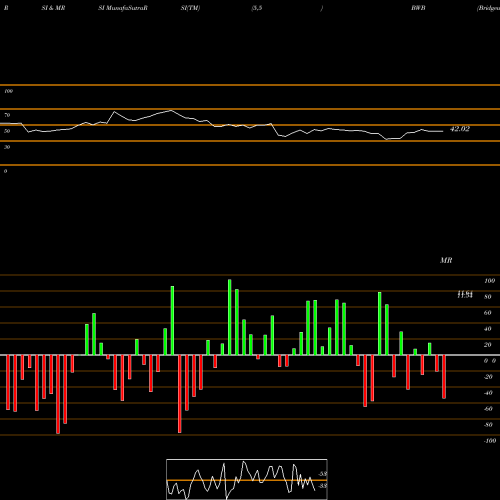Click the 58 label in the mini chart
Viewport: 500px width, 500px height.
(x=322, y=474)
